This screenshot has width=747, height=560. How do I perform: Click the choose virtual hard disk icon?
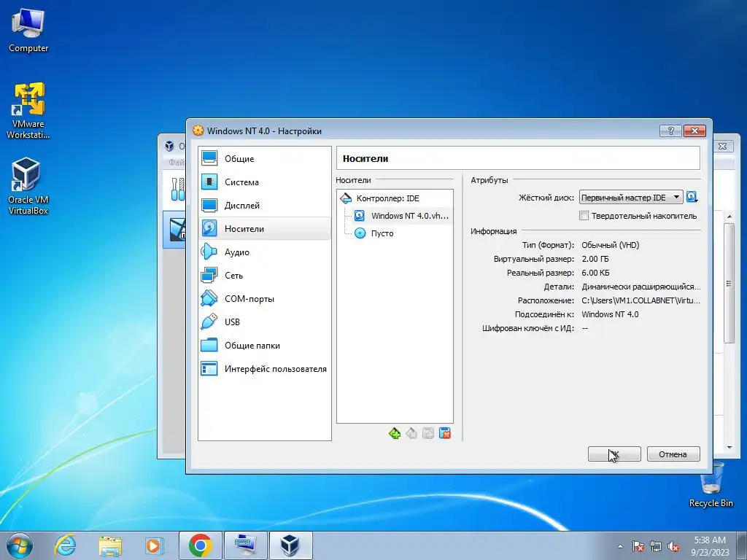coord(692,197)
